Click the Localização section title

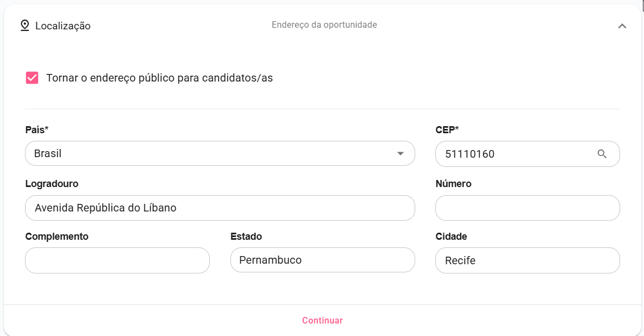(x=63, y=26)
